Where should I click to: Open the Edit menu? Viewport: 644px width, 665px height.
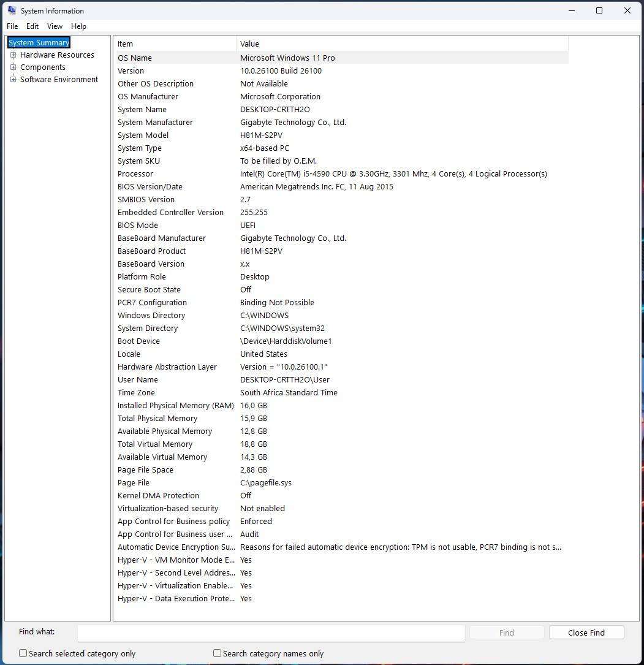coord(32,26)
